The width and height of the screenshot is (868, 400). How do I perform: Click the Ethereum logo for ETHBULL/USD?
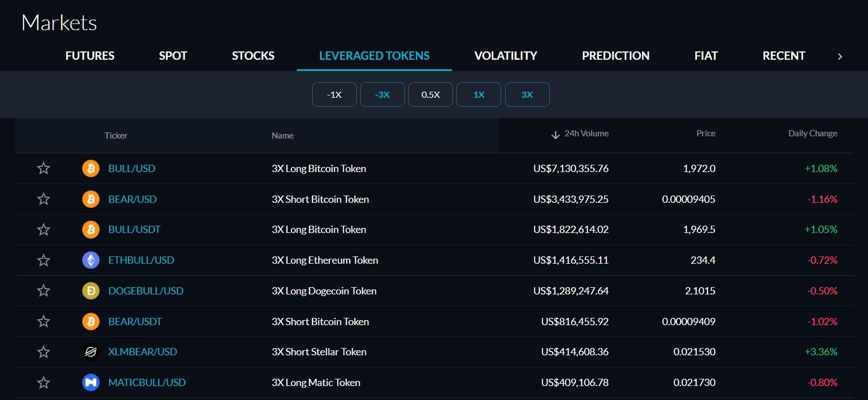(x=91, y=260)
